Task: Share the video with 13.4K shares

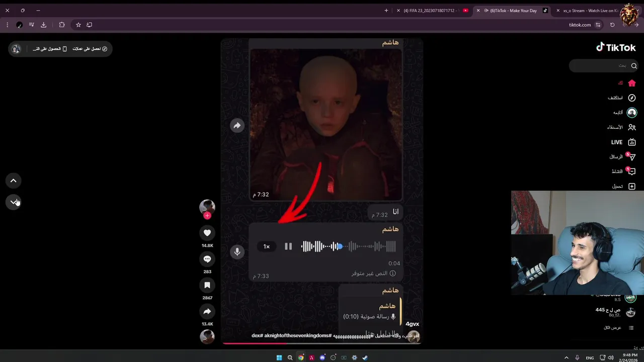Action: (x=207, y=311)
